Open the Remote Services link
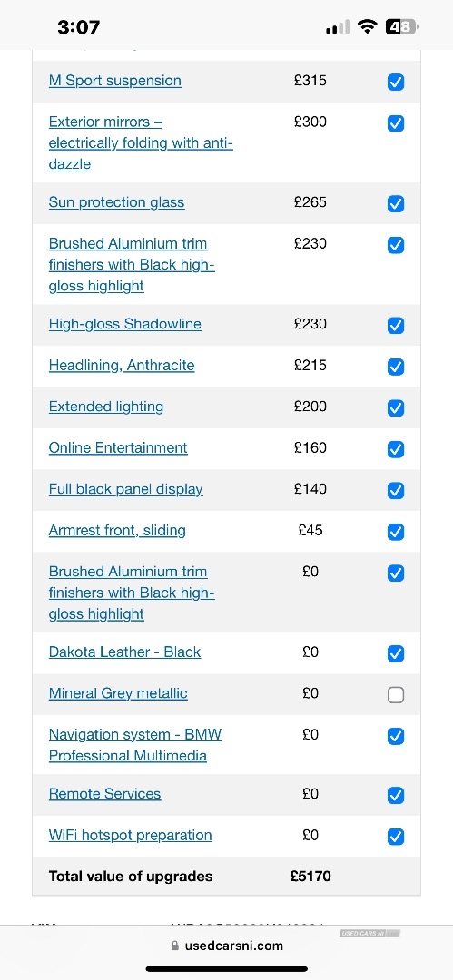 [x=105, y=794]
